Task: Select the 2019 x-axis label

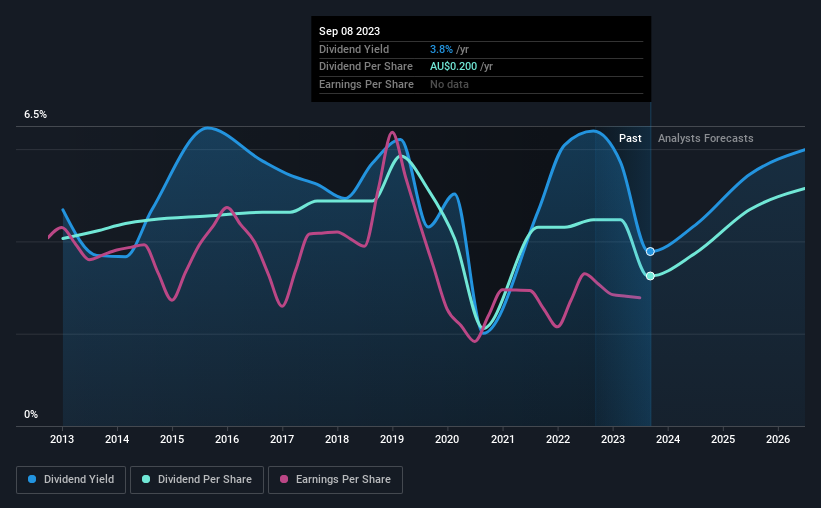Action: point(392,439)
